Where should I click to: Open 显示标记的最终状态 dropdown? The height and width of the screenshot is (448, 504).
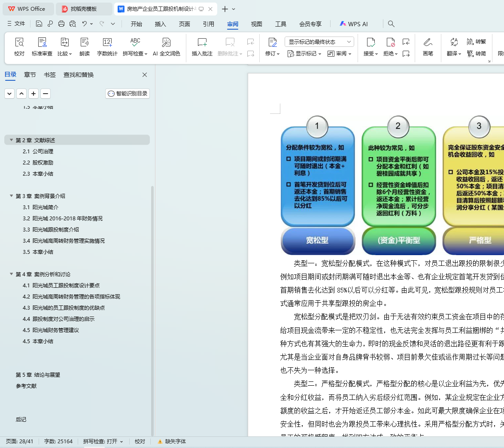[319, 42]
